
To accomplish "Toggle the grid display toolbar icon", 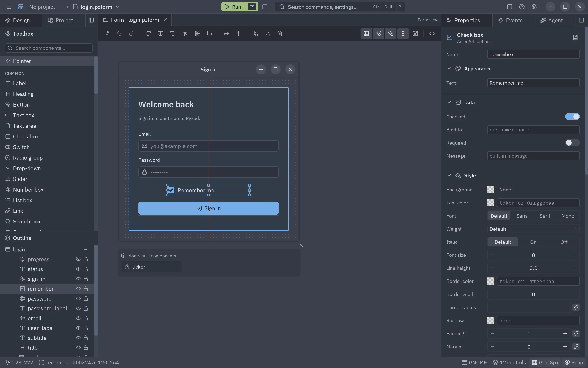I will [366, 34].
